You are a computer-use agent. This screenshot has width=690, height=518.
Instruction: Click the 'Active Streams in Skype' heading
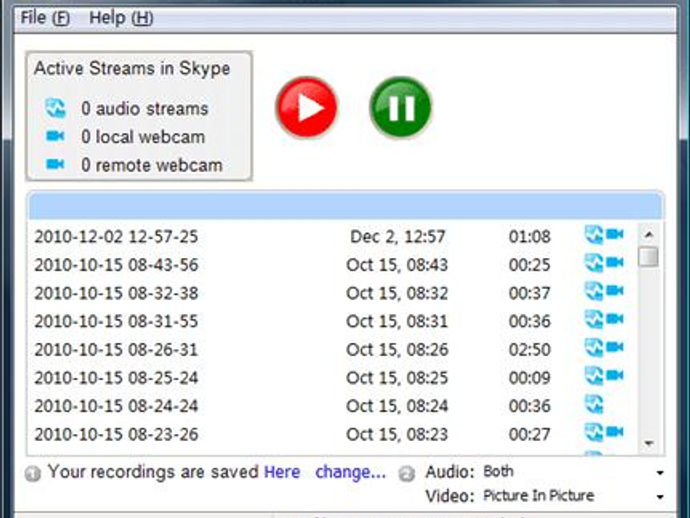point(132,69)
